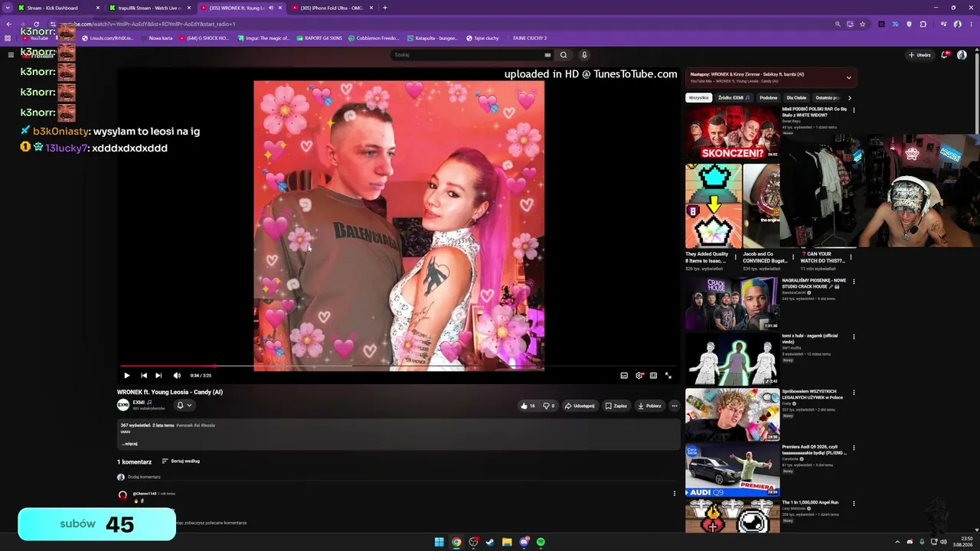Open Sortuj według comment sorting
This screenshot has height=551, width=980.
click(181, 461)
